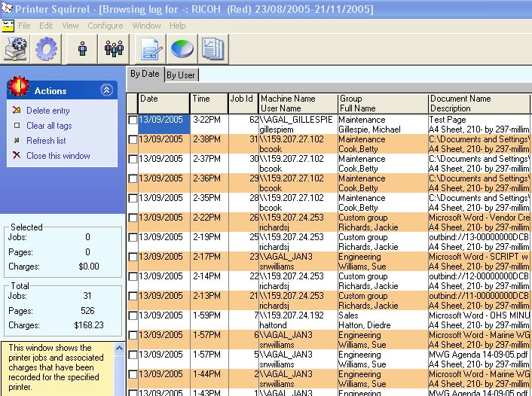Click user name hattond

click(273, 325)
